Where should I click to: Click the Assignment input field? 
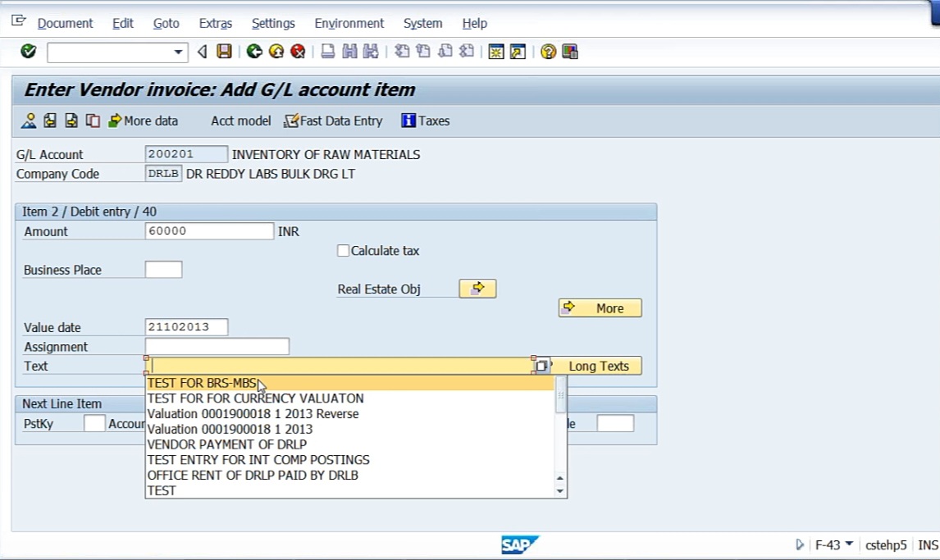(217, 346)
